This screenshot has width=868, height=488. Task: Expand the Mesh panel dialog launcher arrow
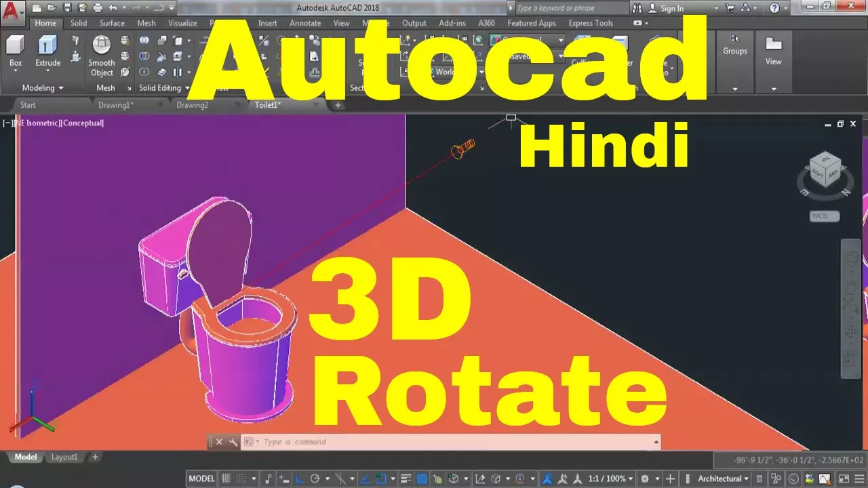[x=129, y=88]
